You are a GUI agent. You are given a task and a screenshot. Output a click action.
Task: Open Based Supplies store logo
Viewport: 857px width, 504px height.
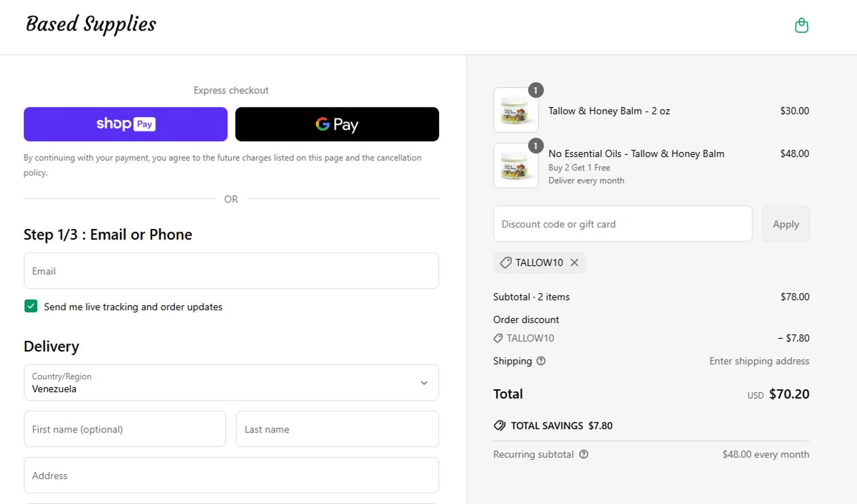[x=91, y=25]
